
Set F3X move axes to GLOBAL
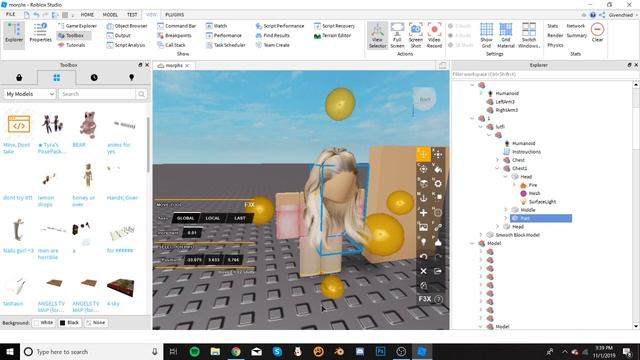(x=185, y=218)
